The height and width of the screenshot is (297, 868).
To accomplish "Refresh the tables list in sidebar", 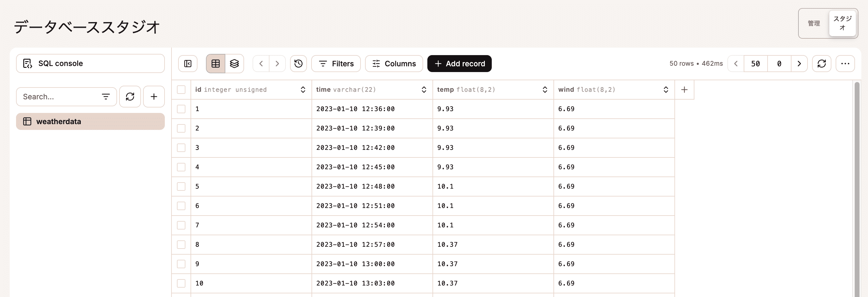I will (130, 97).
